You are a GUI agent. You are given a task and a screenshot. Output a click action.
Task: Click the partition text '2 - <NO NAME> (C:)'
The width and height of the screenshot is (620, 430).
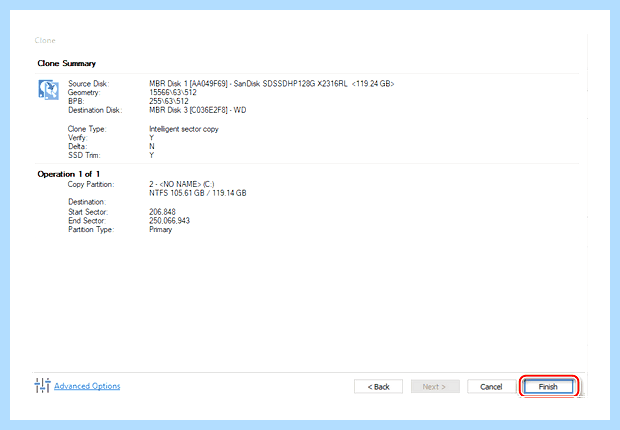coord(181,184)
